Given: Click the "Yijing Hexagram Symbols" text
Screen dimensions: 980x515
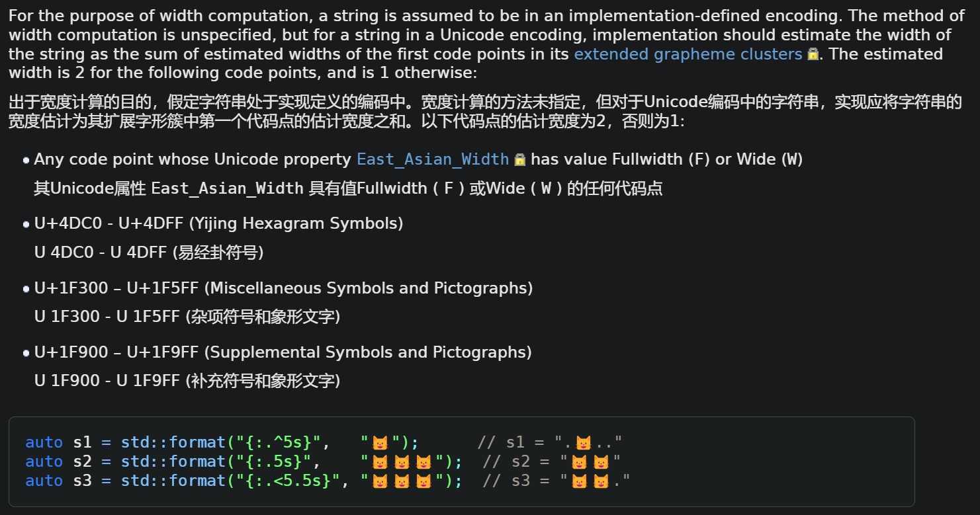Looking at the screenshot, I should tap(296, 223).
